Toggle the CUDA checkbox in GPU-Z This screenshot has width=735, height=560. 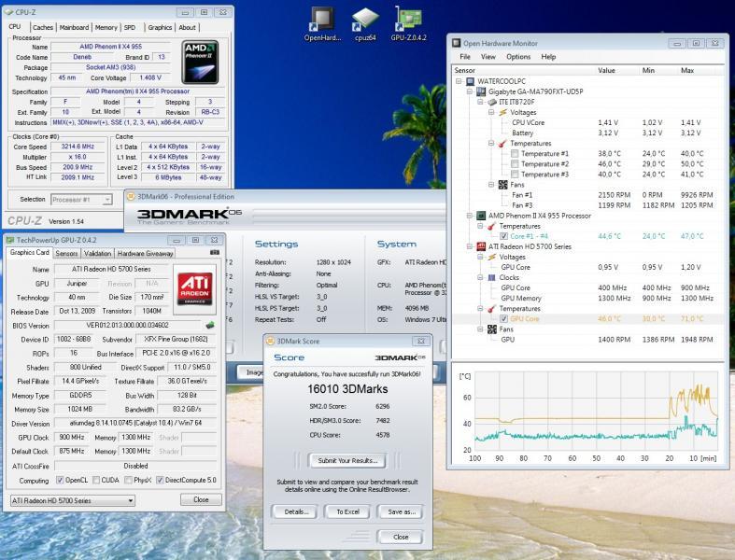tap(96, 480)
